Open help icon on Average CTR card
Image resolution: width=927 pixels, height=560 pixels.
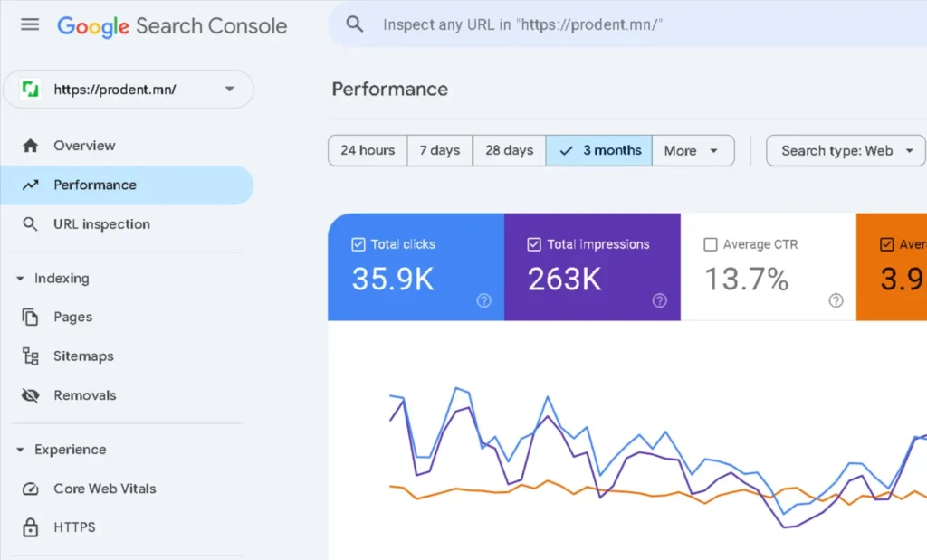pyautogui.click(x=836, y=300)
